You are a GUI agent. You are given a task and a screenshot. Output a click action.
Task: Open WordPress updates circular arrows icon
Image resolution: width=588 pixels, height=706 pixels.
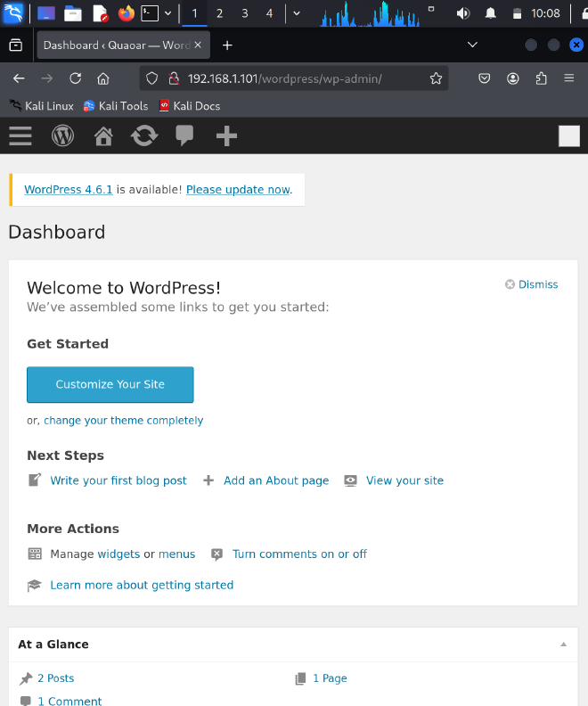tap(144, 135)
